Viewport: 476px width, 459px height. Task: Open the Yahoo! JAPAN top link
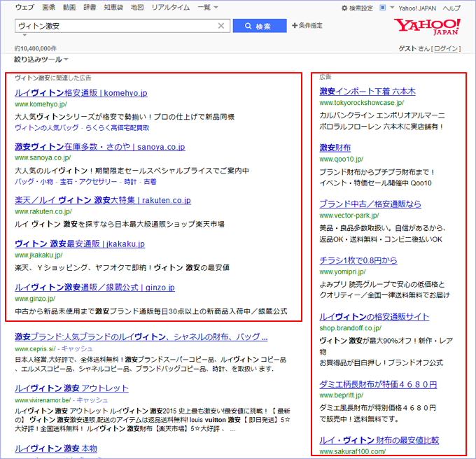point(417,8)
